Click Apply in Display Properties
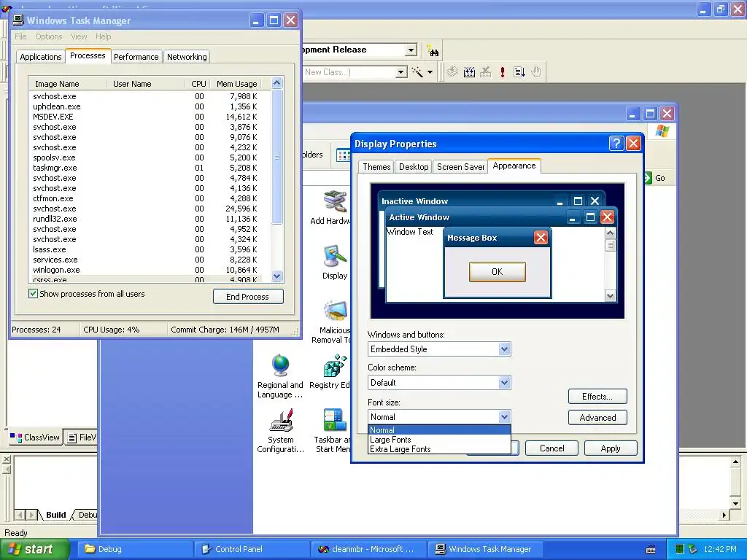 coord(611,448)
